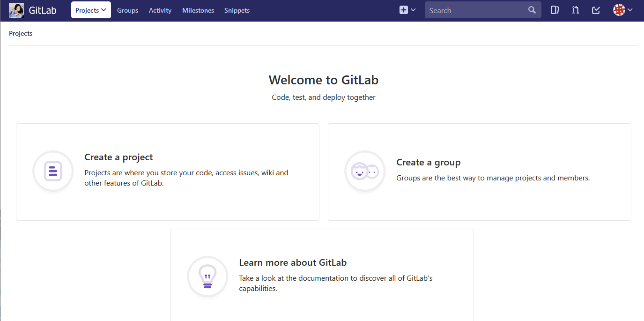The width and height of the screenshot is (644, 321).
Task: Go to Groups in the top navigation
Action: [127, 10]
